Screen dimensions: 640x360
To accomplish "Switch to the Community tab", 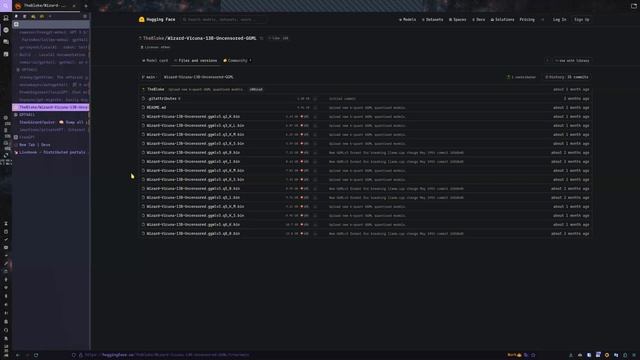I will point(237,60).
